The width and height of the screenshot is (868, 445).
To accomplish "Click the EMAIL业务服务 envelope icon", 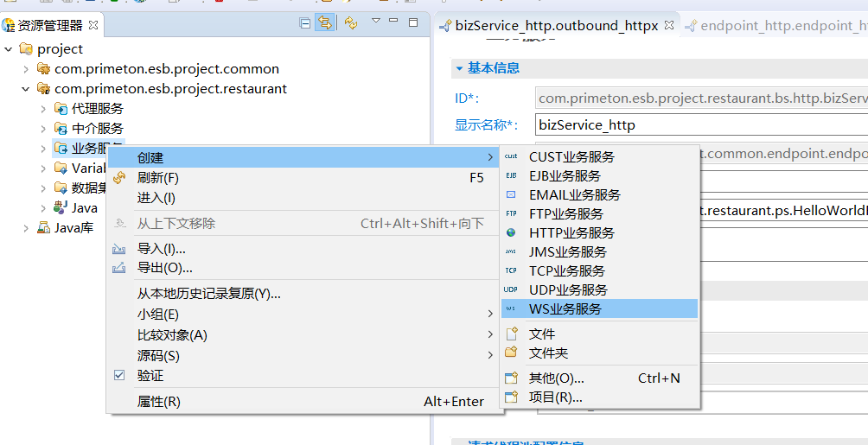I will pyautogui.click(x=511, y=194).
